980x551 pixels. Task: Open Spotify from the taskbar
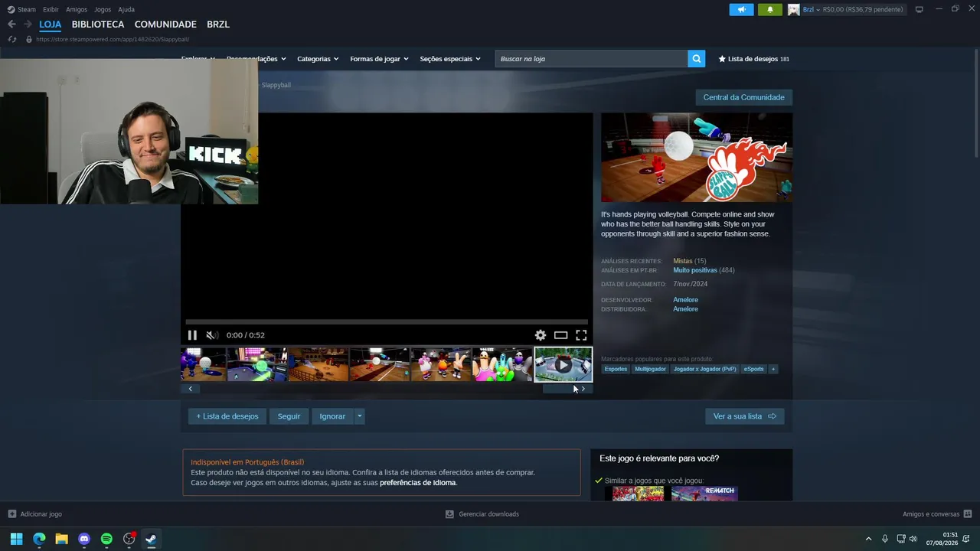(x=106, y=539)
